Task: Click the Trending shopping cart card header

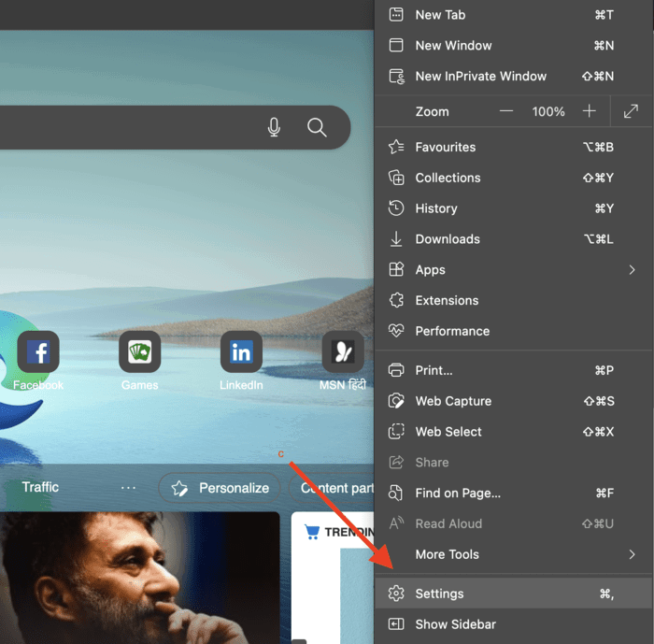Action: click(x=339, y=532)
